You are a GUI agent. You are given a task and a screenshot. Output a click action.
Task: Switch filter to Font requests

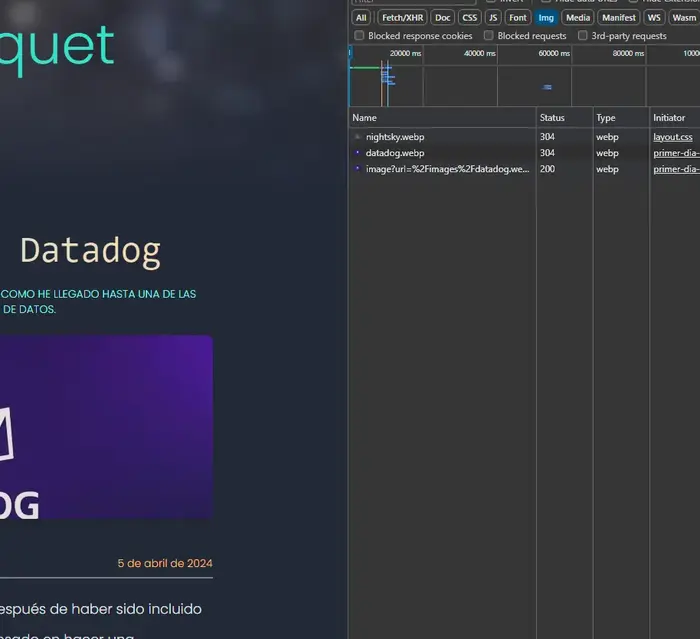[517, 17]
